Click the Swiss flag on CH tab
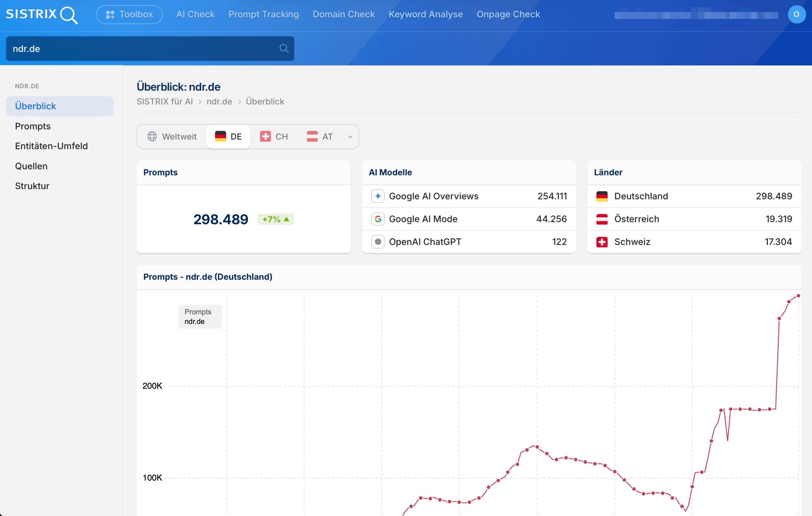The width and height of the screenshot is (812, 516). point(265,137)
